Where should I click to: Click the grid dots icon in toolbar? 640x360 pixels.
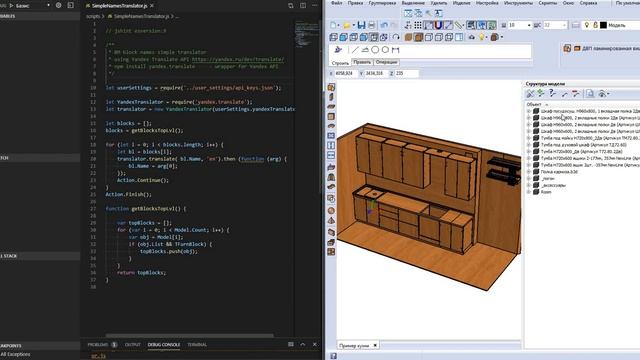[418, 25]
